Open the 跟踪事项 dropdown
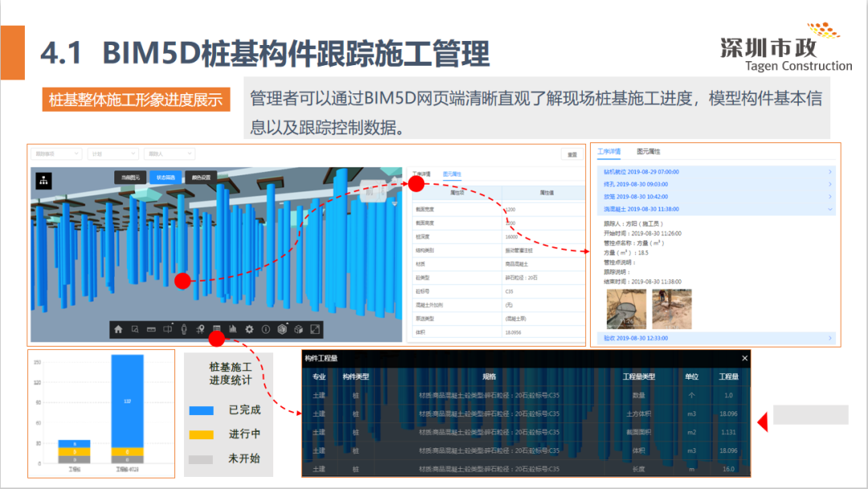This screenshot has height=489, width=868. [x=55, y=153]
